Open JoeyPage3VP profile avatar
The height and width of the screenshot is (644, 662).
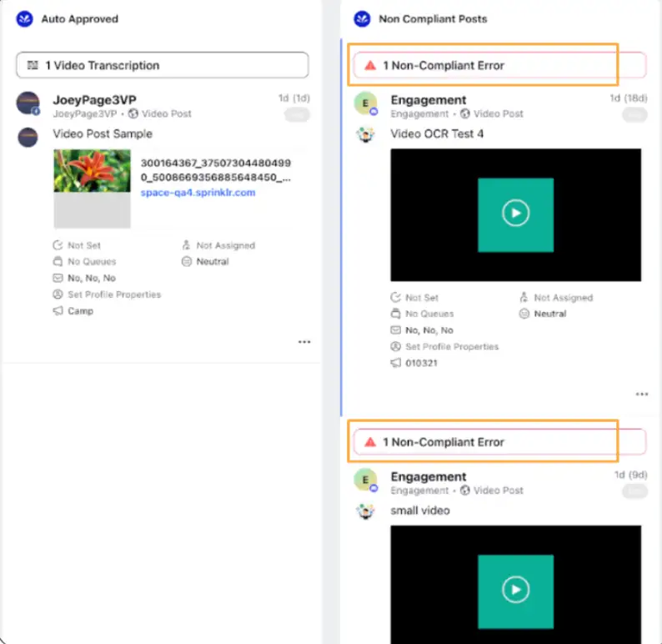pos(28,103)
